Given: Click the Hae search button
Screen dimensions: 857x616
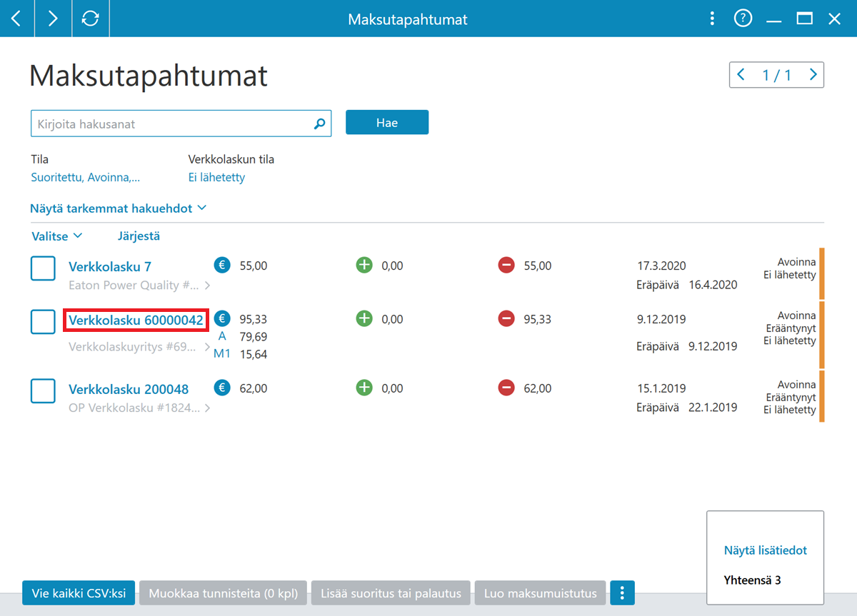Looking at the screenshot, I should (387, 122).
